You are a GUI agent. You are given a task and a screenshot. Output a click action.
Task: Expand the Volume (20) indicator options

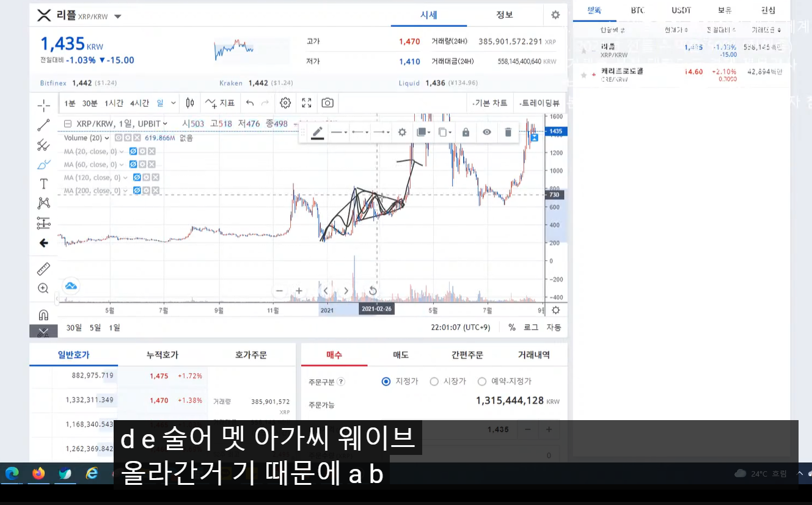[108, 138]
